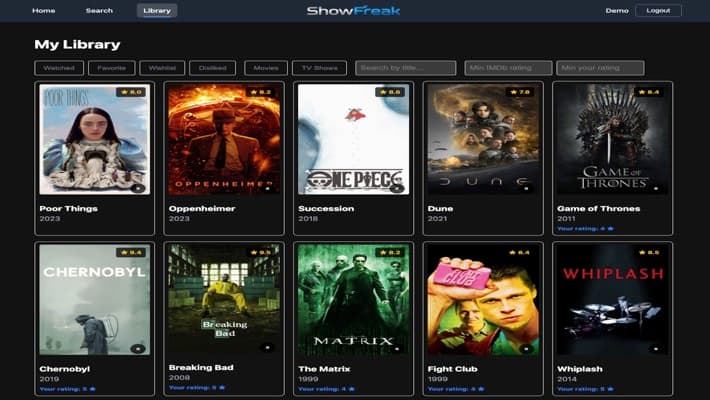Open the Search tab

99,10
